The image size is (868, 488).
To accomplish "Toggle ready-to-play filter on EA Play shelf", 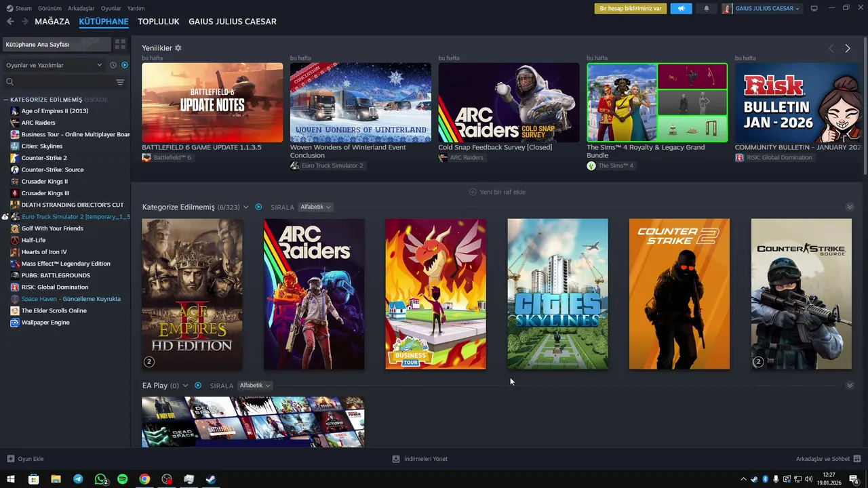I will click(x=198, y=386).
